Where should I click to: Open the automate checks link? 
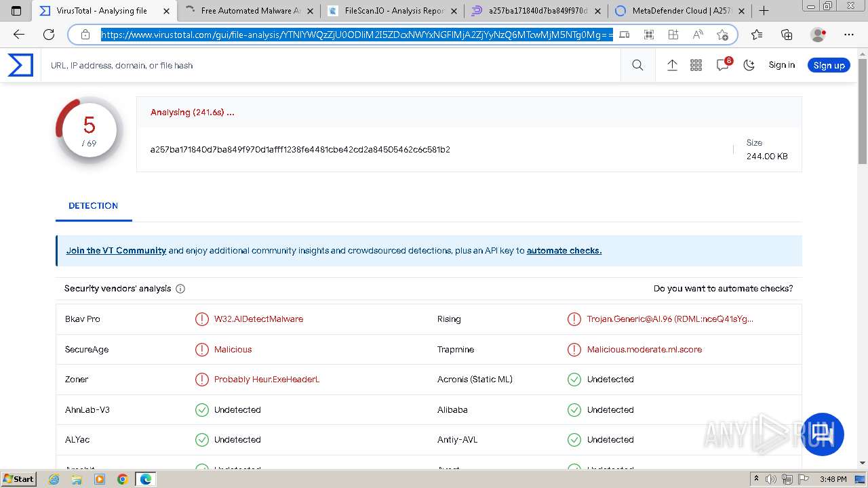pos(564,251)
